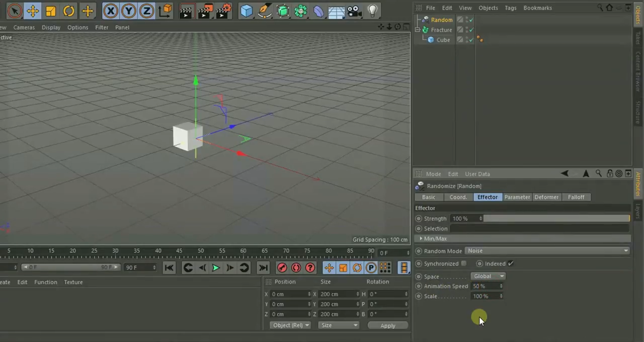The height and width of the screenshot is (342, 644).
Task: Select the Move tool in top toolbar
Action: pyautogui.click(x=33, y=11)
